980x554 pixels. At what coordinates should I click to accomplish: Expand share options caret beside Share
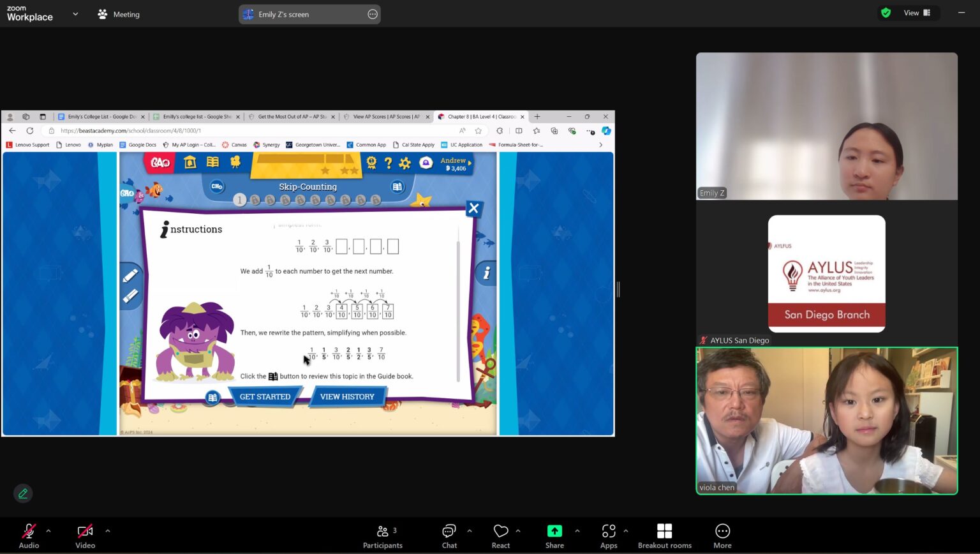tap(577, 530)
